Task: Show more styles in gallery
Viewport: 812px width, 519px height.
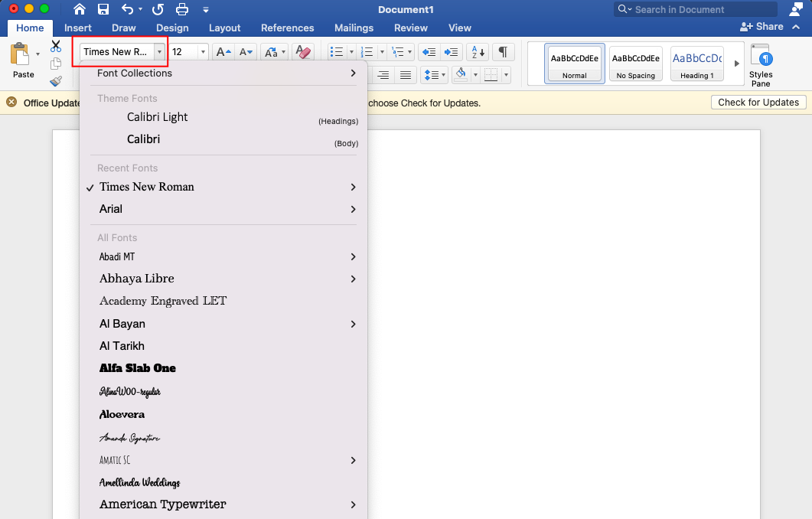Action: [736, 64]
